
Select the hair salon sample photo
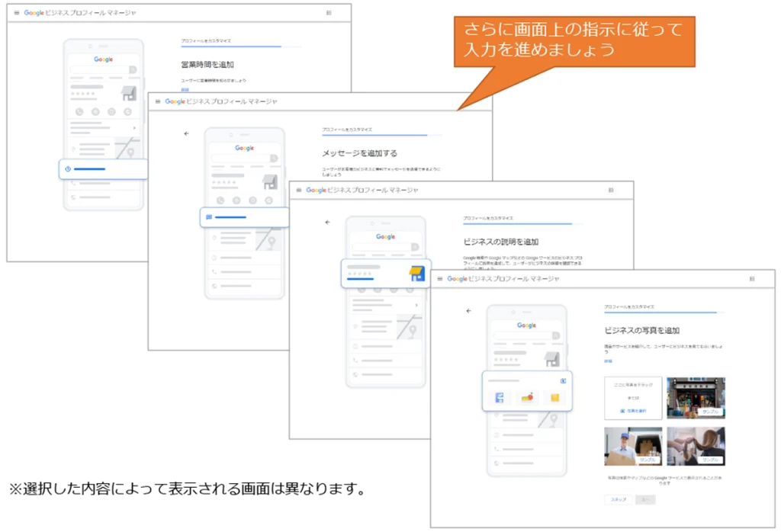(696, 446)
